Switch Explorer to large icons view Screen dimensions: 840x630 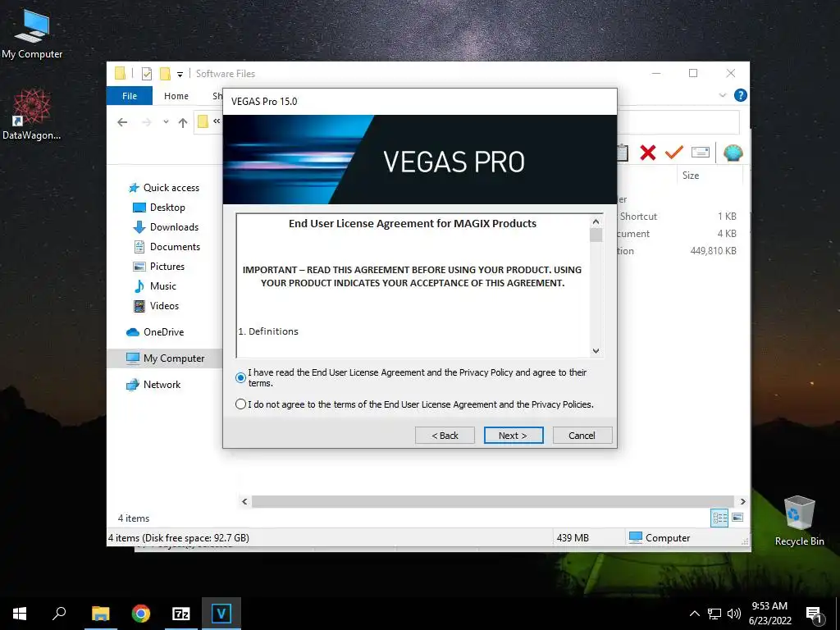click(737, 518)
